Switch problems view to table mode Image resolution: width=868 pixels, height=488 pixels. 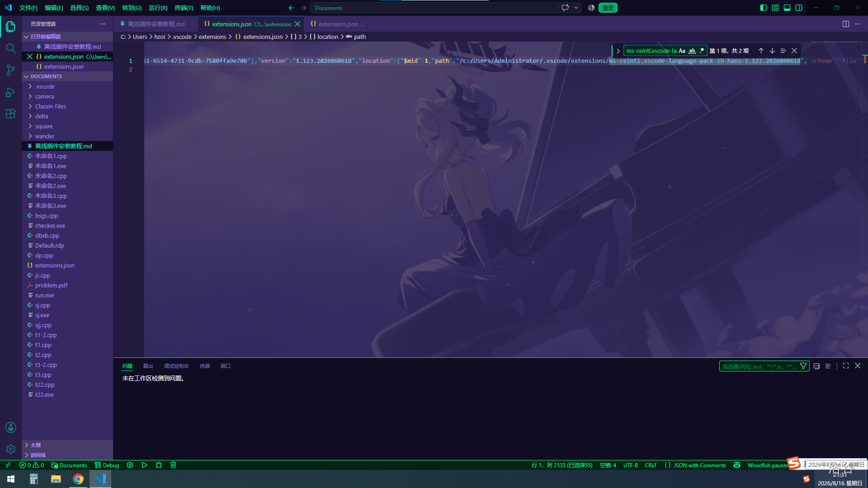point(828,366)
